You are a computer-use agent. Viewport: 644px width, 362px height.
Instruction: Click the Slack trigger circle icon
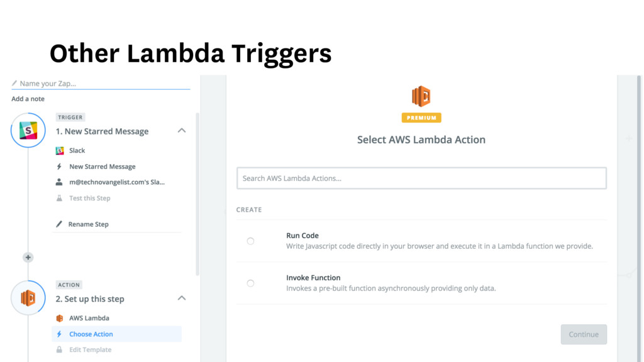28,131
